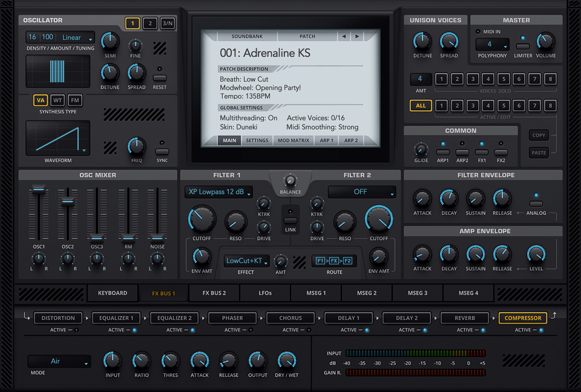
Task: Open the F1>FX>F2 route selector
Action: tap(334, 261)
